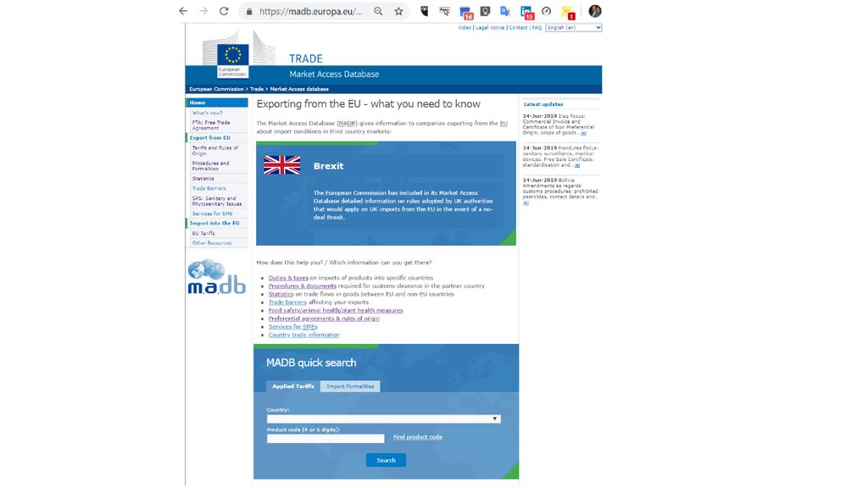Click the browser forward arrow
The height and width of the screenshot is (488, 868).
[x=203, y=11]
